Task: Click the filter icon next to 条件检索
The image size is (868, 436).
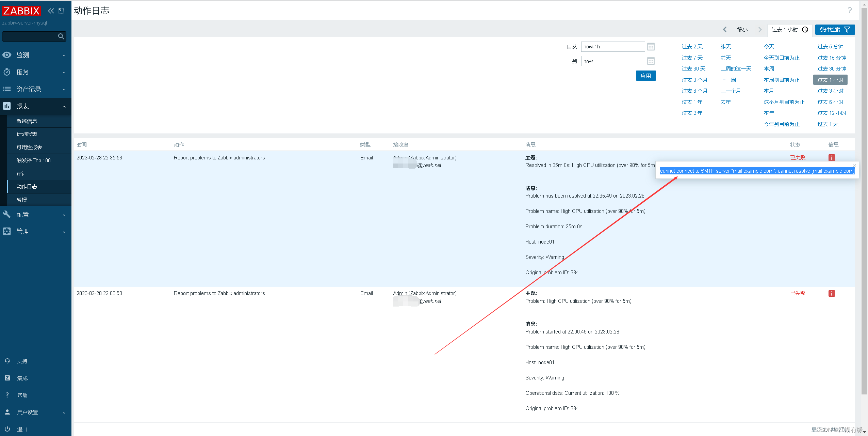Action: pos(848,30)
